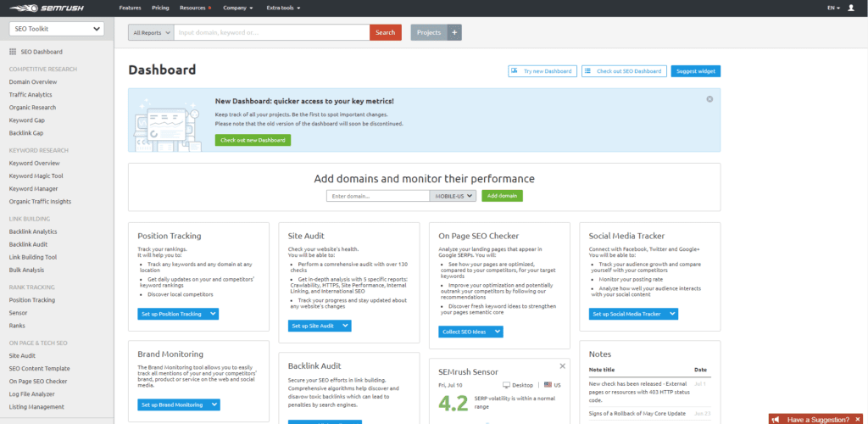Screen dimensions: 868x424
Task: Close the SEMrush Sensor widget
Action: [x=562, y=365]
